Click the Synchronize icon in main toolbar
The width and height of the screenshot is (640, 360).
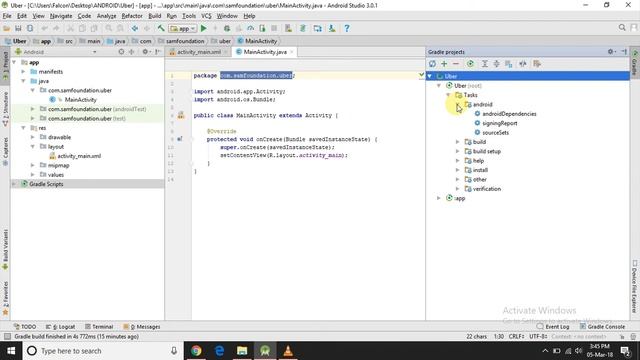[x=30, y=28]
